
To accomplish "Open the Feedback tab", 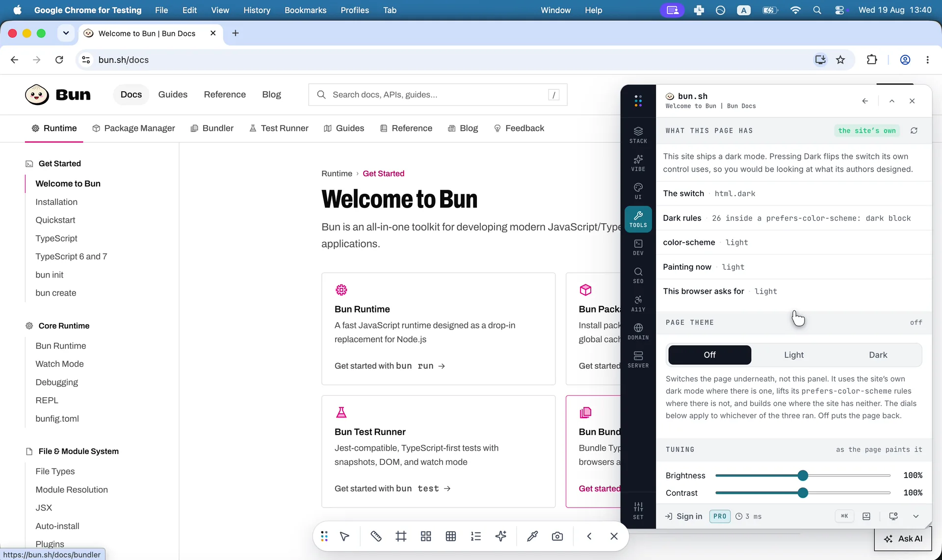I will click(x=519, y=128).
